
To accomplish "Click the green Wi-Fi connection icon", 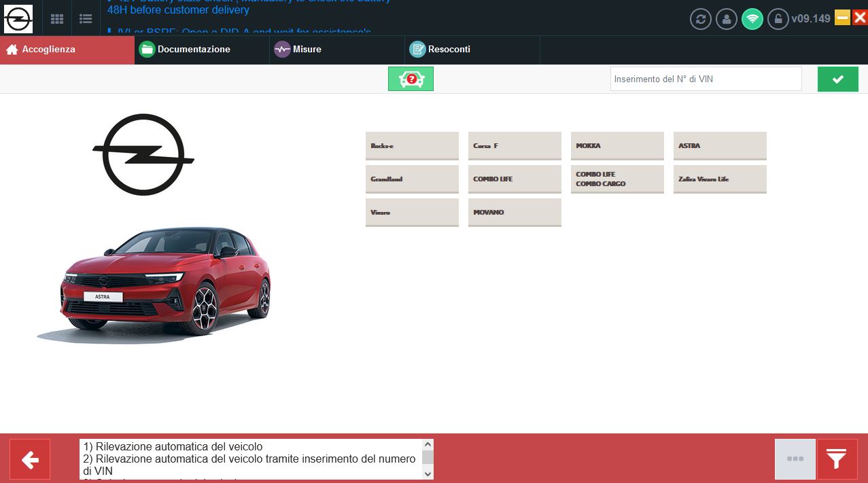I will click(752, 18).
